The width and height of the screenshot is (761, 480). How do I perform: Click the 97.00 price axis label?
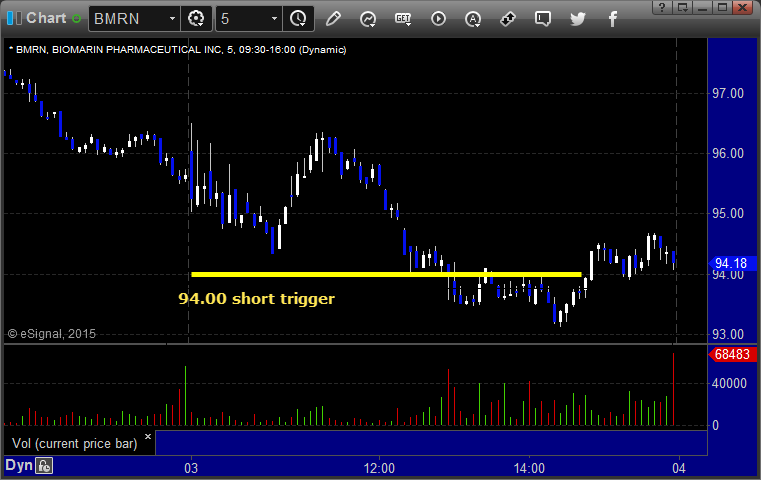coord(728,93)
